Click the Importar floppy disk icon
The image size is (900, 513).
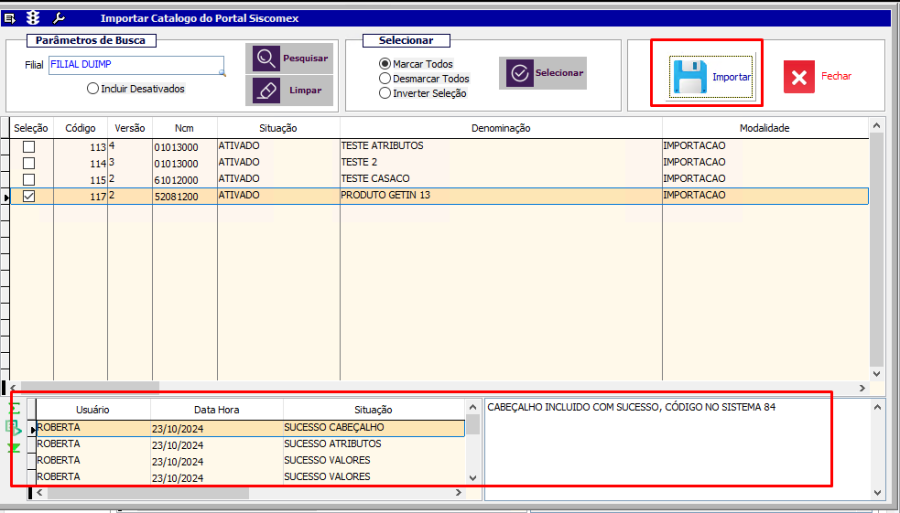690,77
